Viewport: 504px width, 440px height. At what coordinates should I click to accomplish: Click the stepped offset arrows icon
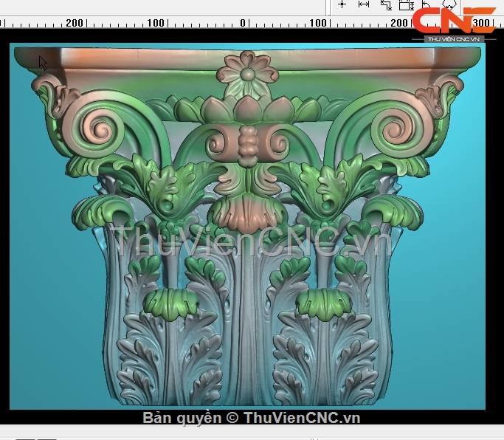click(x=385, y=5)
